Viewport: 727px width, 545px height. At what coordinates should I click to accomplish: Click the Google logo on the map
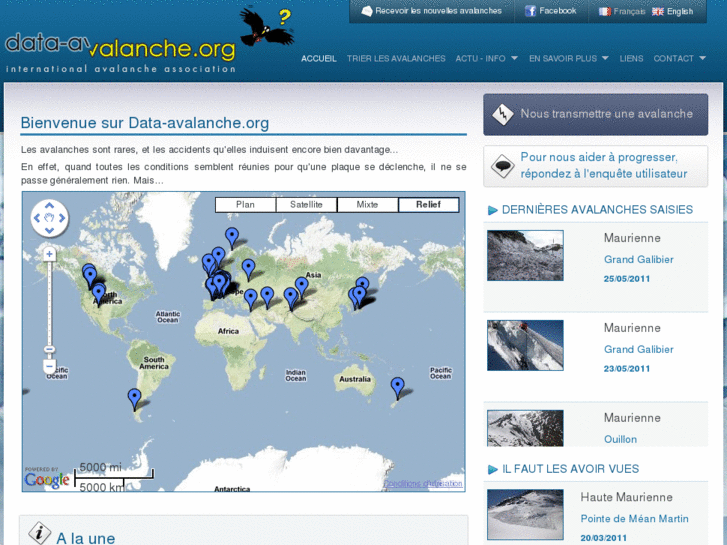coord(47,480)
